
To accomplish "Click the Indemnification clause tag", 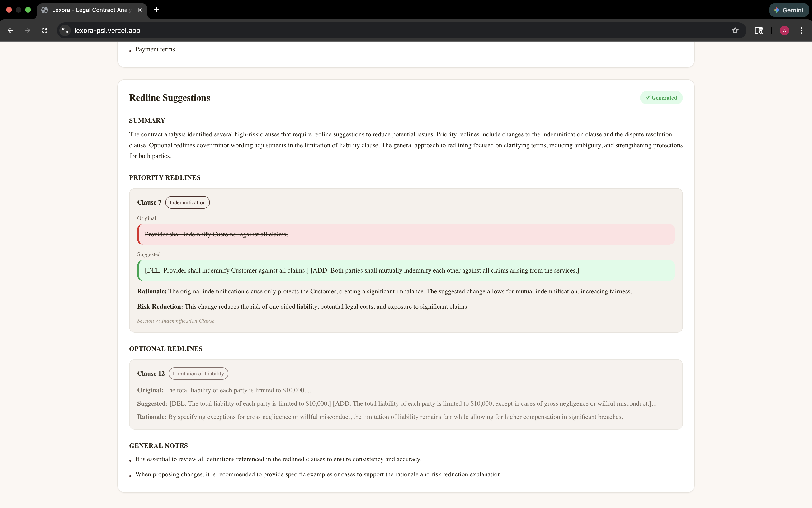I will tap(187, 203).
